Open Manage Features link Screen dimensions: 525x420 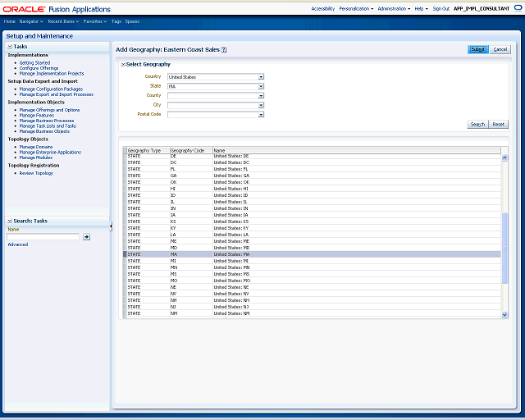(x=36, y=115)
